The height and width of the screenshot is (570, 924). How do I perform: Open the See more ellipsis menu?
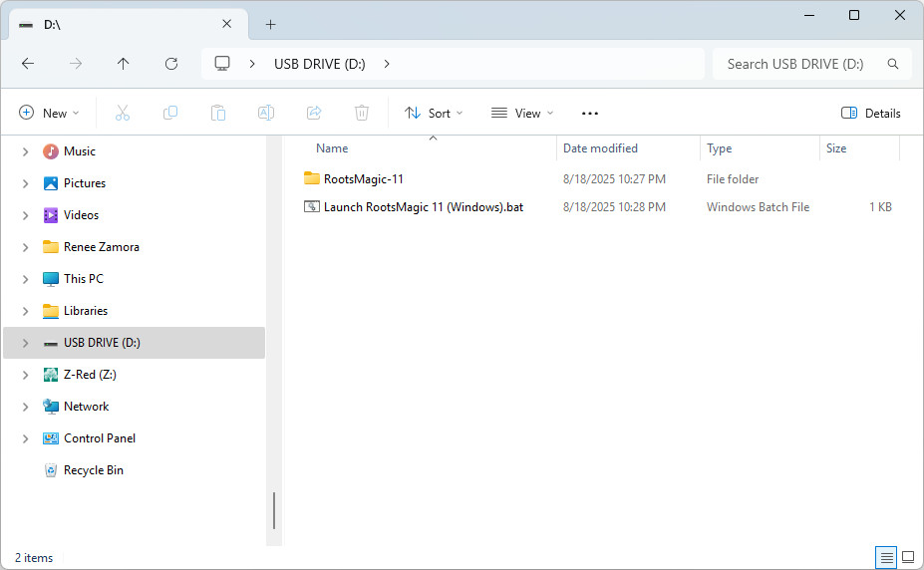coord(590,114)
